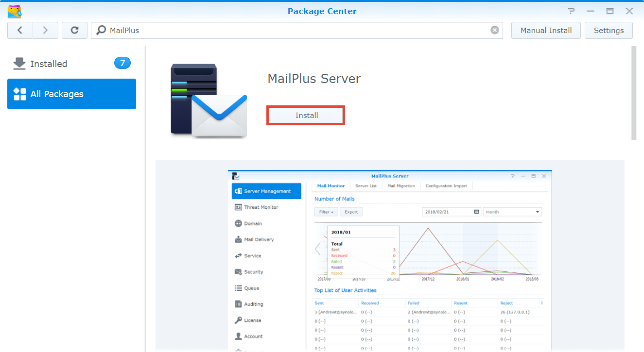Click the magnifier search icon
644x352 pixels.
click(101, 30)
